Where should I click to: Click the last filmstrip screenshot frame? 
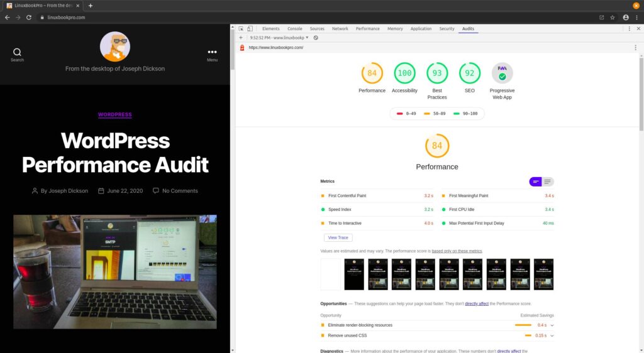click(x=544, y=274)
